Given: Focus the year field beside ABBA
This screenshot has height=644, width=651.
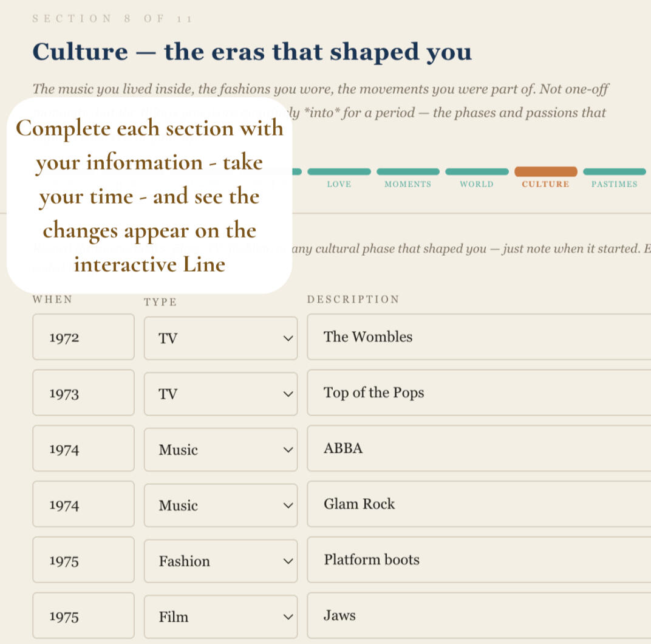Looking at the screenshot, I should (x=83, y=448).
